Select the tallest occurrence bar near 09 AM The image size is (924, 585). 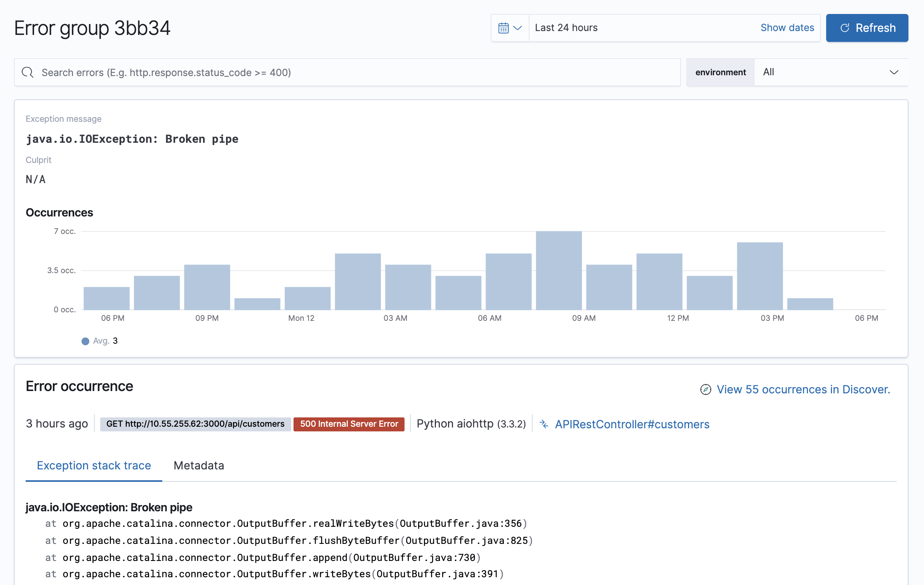coord(558,272)
